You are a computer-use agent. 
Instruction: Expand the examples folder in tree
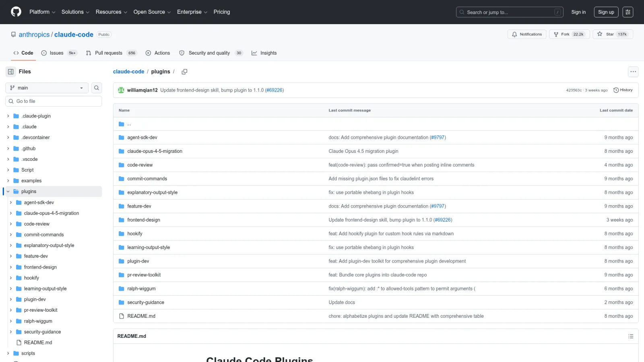click(8, 181)
